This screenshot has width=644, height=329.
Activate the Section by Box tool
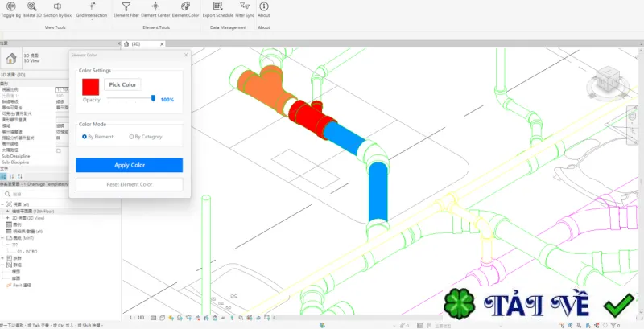tap(57, 10)
